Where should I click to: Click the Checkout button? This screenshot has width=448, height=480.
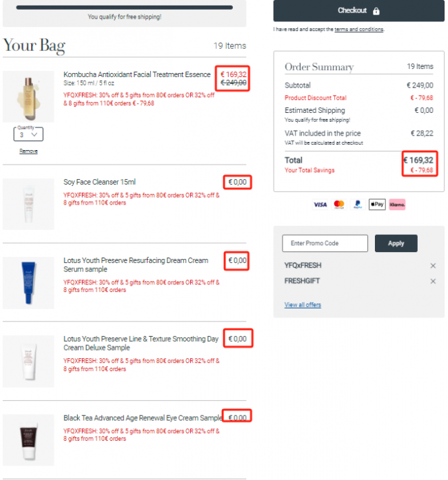pyautogui.click(x=358, y=11)
